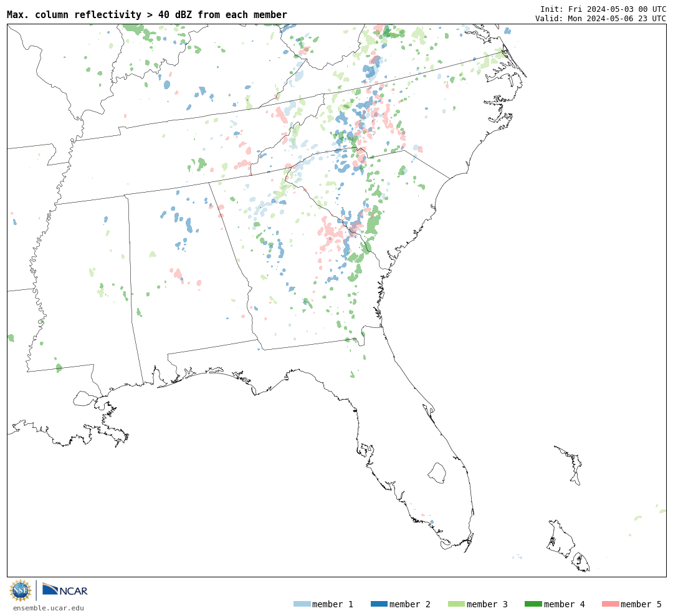
Task: Click the ensemble.ucar.edu text
Action: pos(49,608)
